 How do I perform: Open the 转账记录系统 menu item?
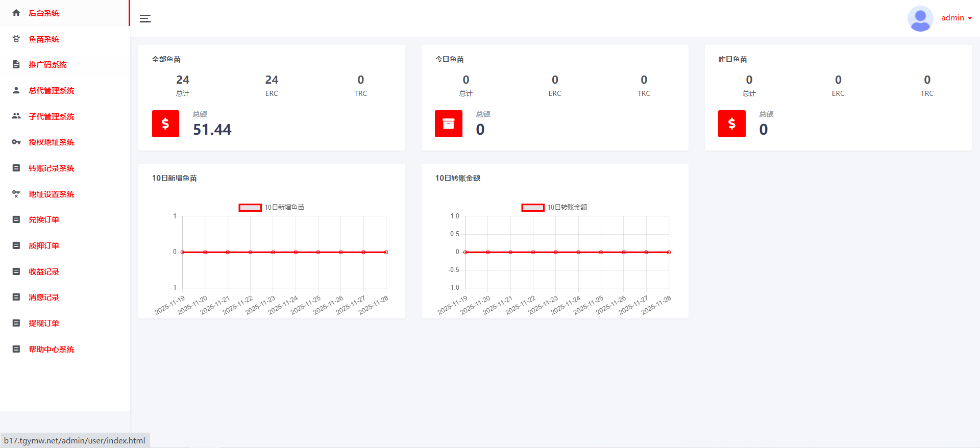pyautogui.click(x=52, y=168)
